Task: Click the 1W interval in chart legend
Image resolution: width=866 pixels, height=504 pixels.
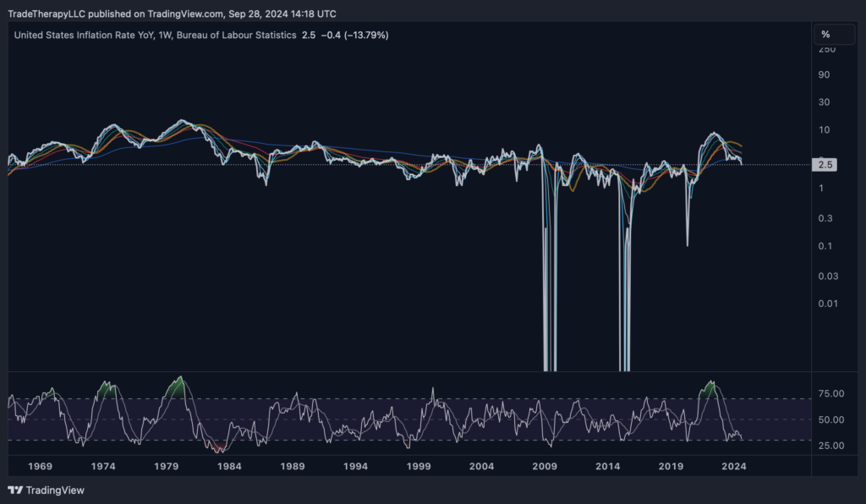Action: click(x=165, y=35)
